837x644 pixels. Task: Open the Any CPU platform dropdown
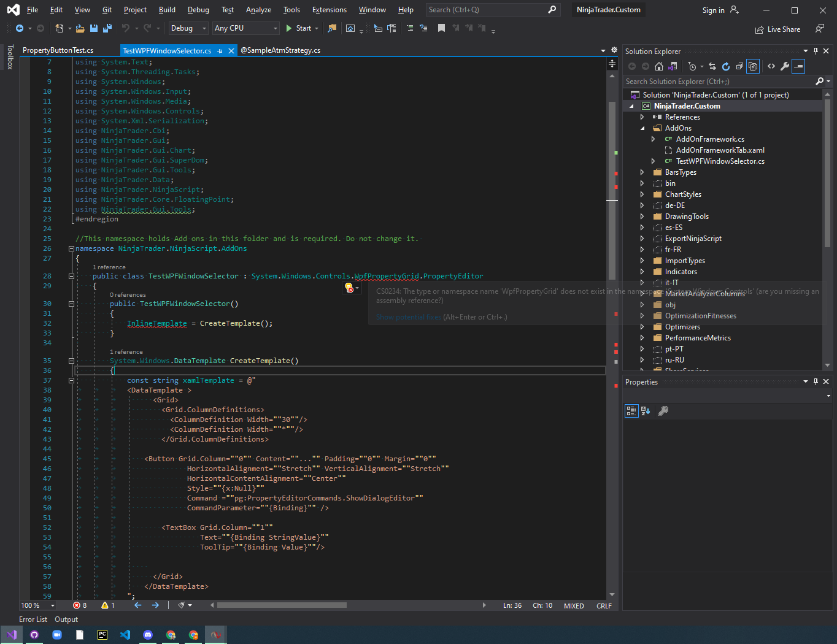point(246,28)
